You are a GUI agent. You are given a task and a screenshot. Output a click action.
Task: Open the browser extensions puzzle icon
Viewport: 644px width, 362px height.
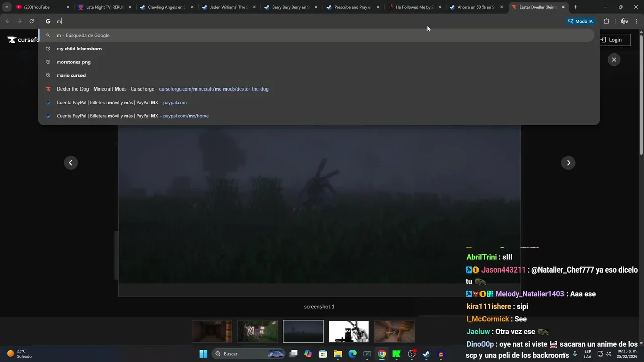coord(606,21)
